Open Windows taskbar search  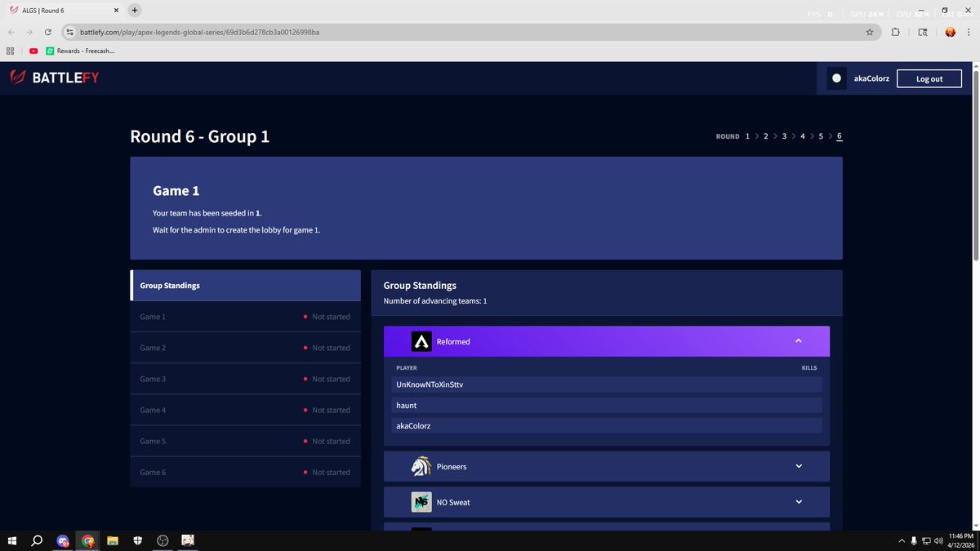[x=37, y=540]
